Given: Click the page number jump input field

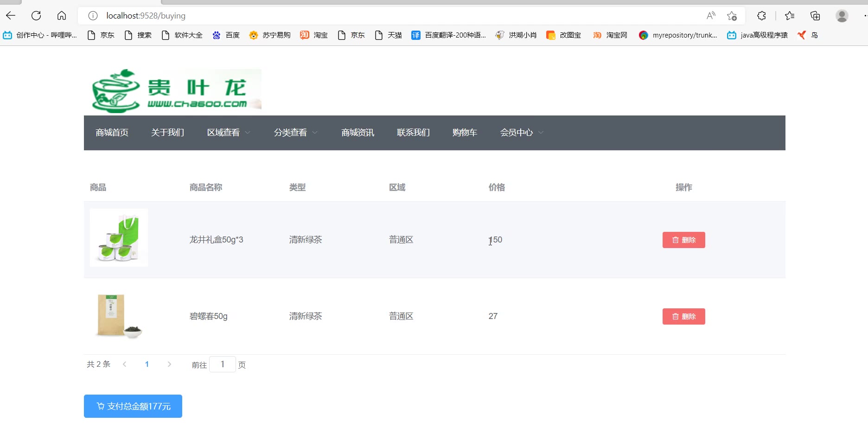Looking at the screenshot, I should coord(223,364).
